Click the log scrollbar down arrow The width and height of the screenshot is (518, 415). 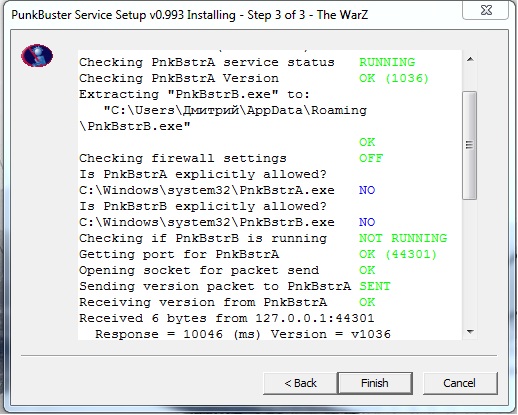tap(470, 332)
